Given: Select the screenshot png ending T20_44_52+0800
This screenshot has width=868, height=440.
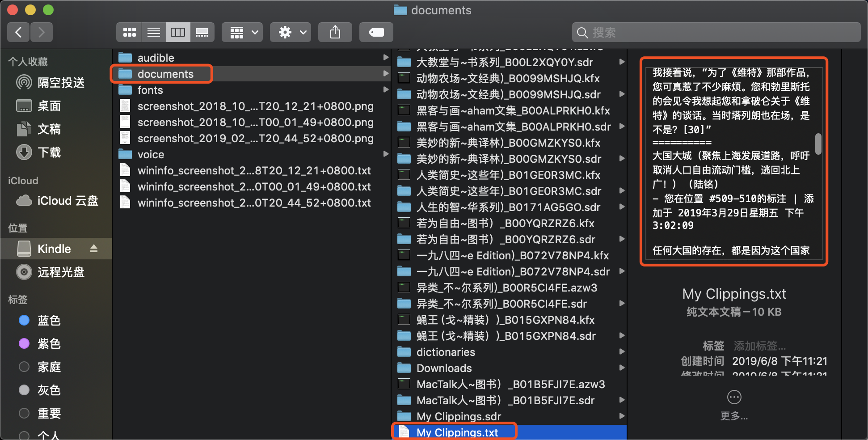Looking at the screenshot, I should (x=251, y=138).
